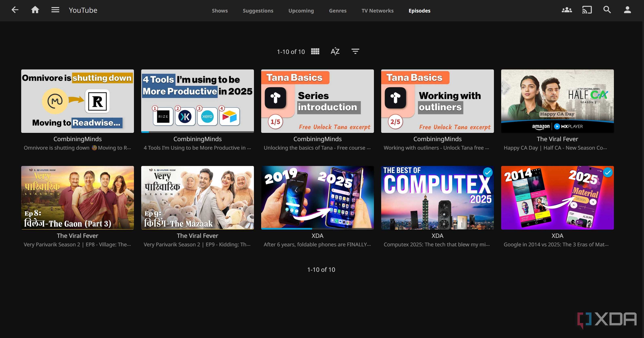Screen dimensions: 644x338
Task: Open the search icon
Action: [x=607, y=10]
